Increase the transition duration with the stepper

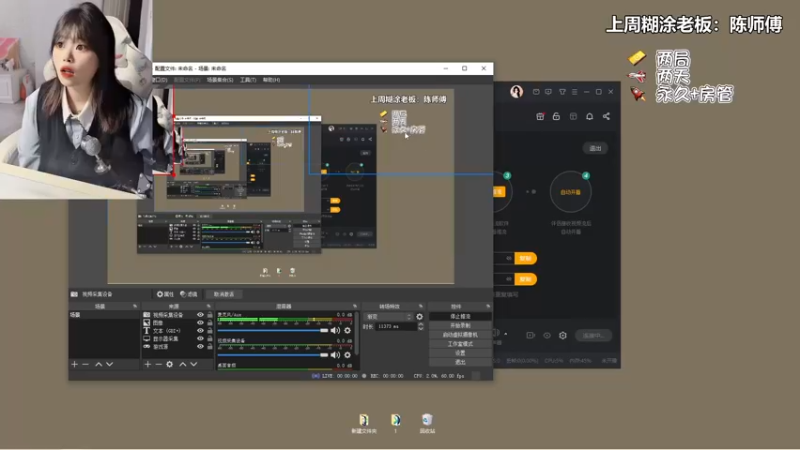[420, 324]
